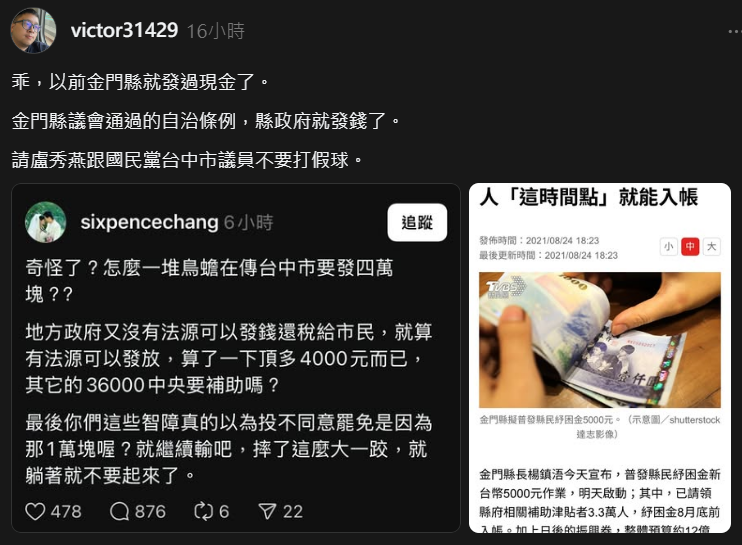The image size is (742, 545).
Task: Open comments on quoted post (876)
Action: click(119, 511)
